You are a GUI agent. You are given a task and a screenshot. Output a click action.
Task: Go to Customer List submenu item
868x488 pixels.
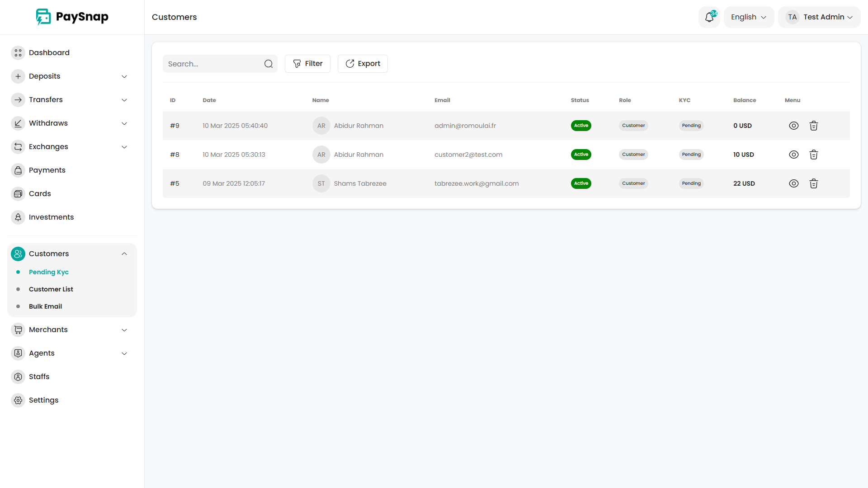click(51, 289)
